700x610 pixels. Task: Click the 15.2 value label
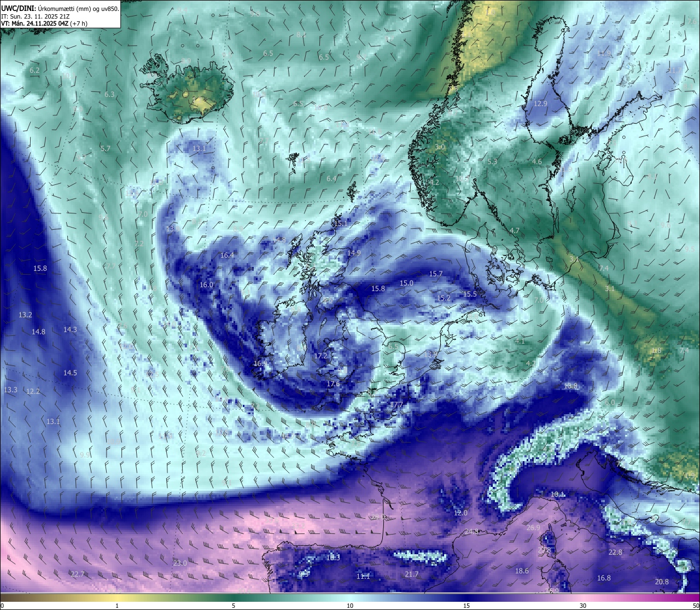[444, 298]
